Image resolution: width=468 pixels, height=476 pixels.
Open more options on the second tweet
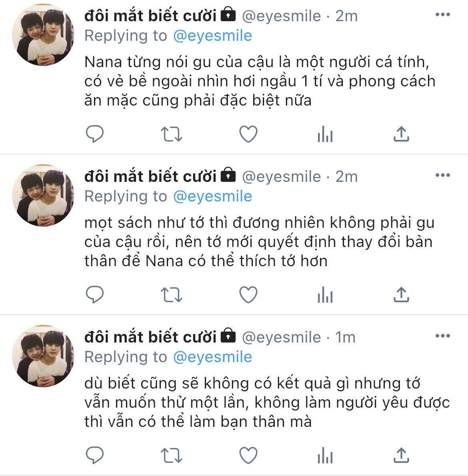(x=442, y=175)
